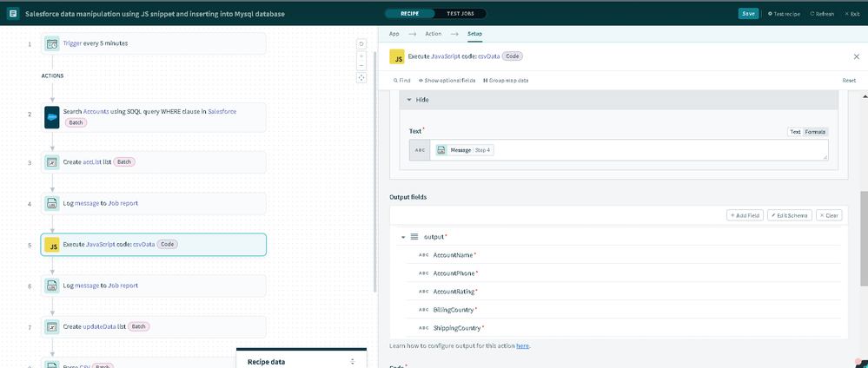Click the log icon in step 4
The width and height of the screenshot is (868, 368).
click(x=52, y=203)
